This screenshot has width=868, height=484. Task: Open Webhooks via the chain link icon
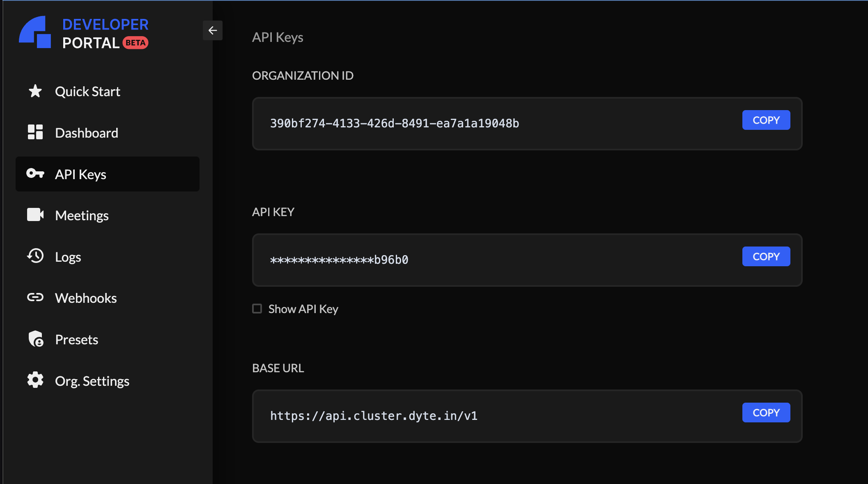[35, 297]
